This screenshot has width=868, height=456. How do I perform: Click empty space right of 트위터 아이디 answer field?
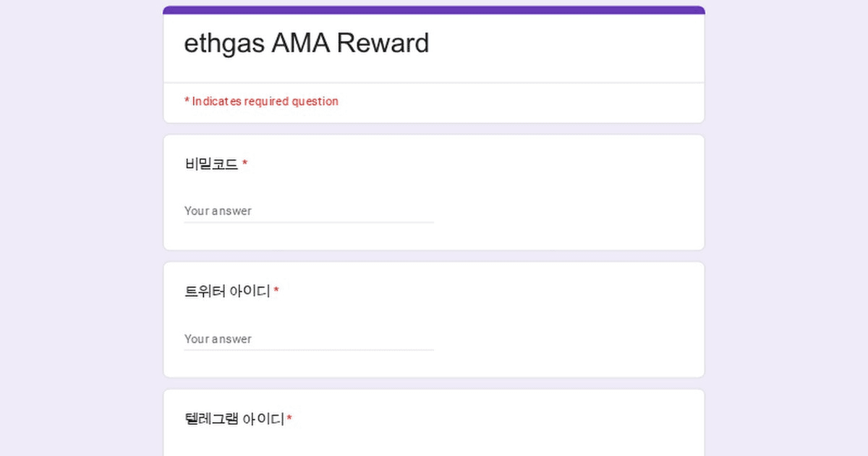(x=564, y=339)
